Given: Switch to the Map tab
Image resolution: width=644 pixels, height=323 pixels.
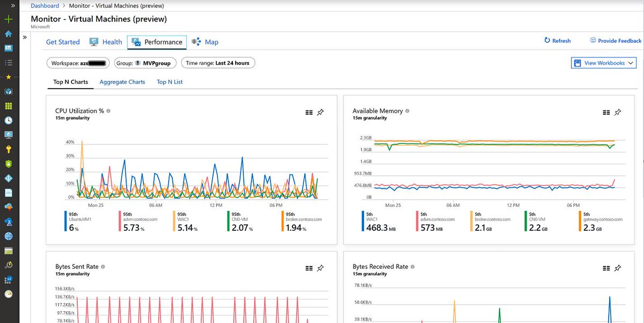Looking at the screenshot, I should (205, 42).
